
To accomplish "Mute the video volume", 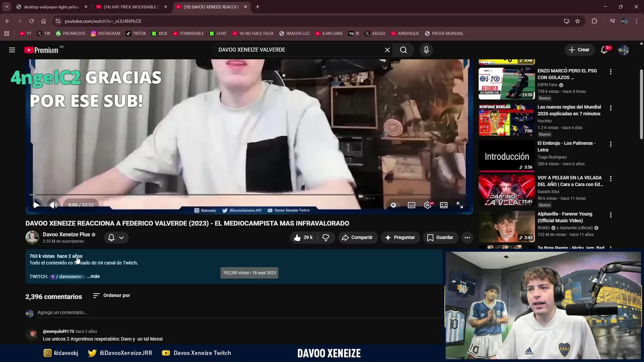I will [53, 205].
